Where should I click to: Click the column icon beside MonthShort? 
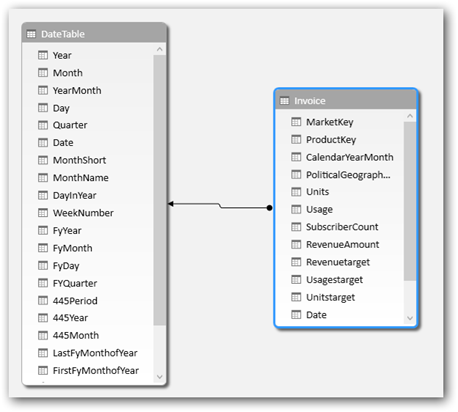point(43,160)
